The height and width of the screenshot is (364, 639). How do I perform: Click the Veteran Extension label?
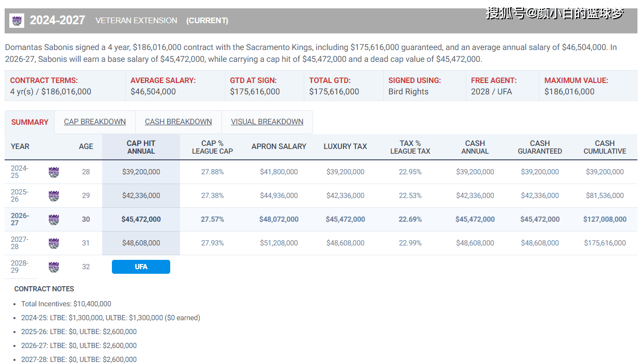click(x=136, y=21)
